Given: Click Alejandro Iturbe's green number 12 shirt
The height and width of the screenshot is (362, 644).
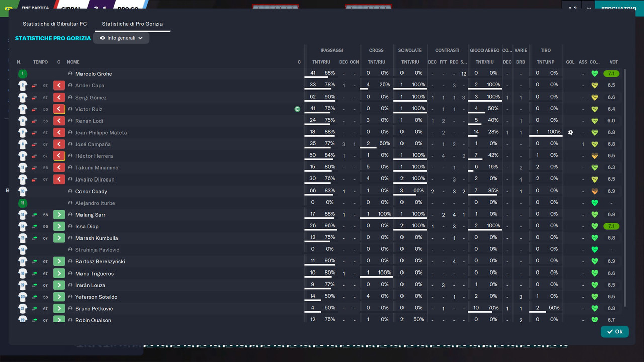Looking at the screenshot, I should click(x=22, y=203).
